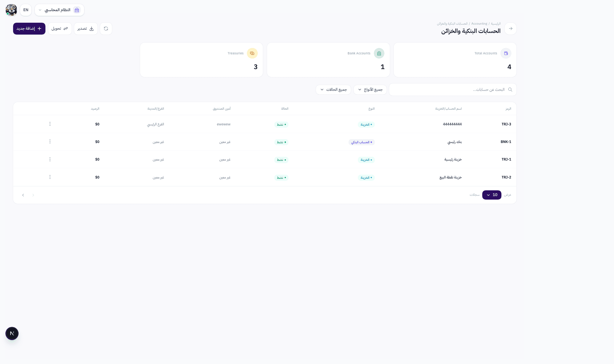Click the Accounting breadcrumb link
The image size is (614, 364).
[479, 24]
